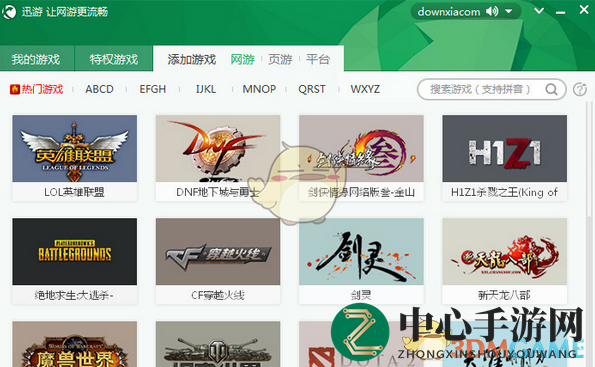Viewport: 595px width, 367px height.
Task: Filter games by WXYZ
Action: point(365,89)
